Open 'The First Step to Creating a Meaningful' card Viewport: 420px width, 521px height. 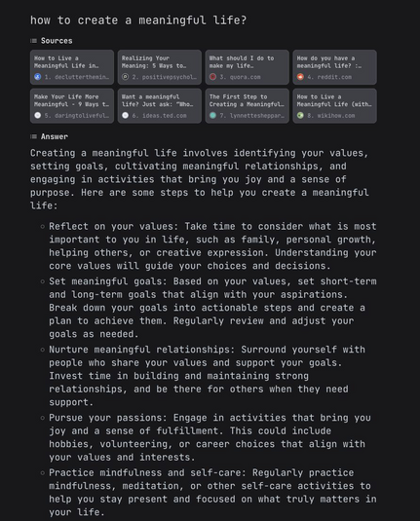pos(248,106)
